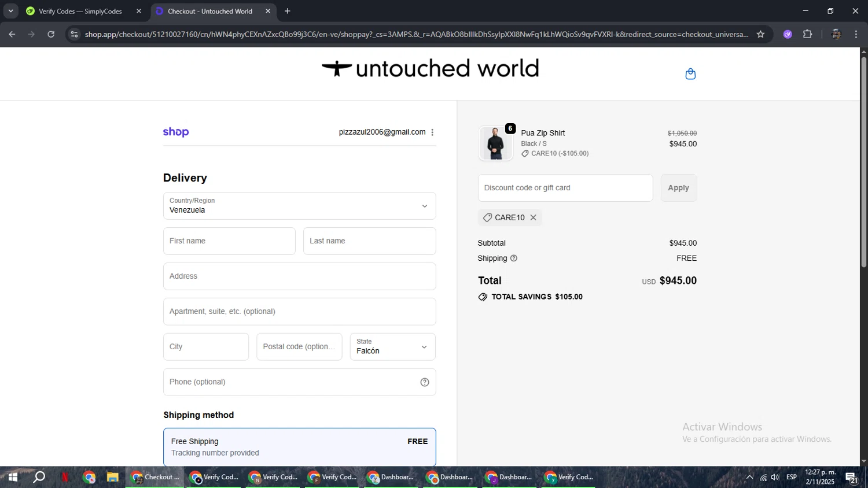Open the Chrome profile avatar

point(836,34)
